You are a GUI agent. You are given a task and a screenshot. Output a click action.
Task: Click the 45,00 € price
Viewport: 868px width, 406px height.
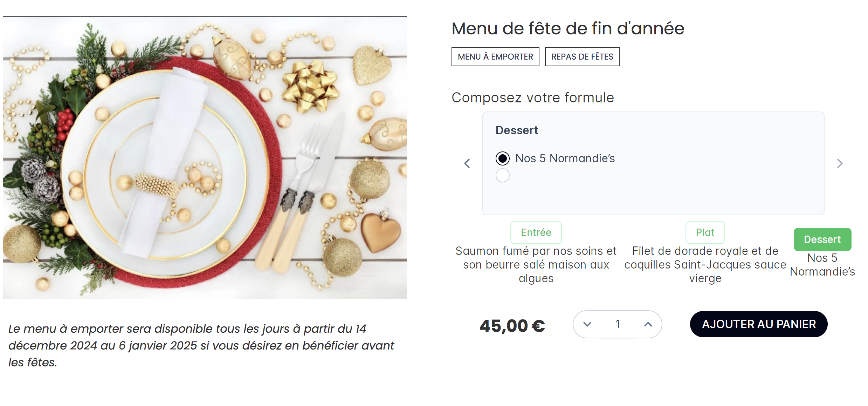pyautogui.click(x=512, y=326)
